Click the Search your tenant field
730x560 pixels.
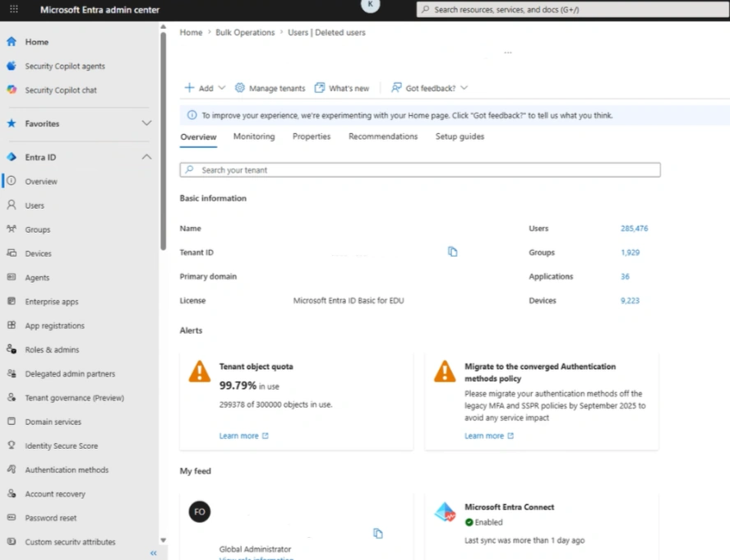[x=420, y=169]
